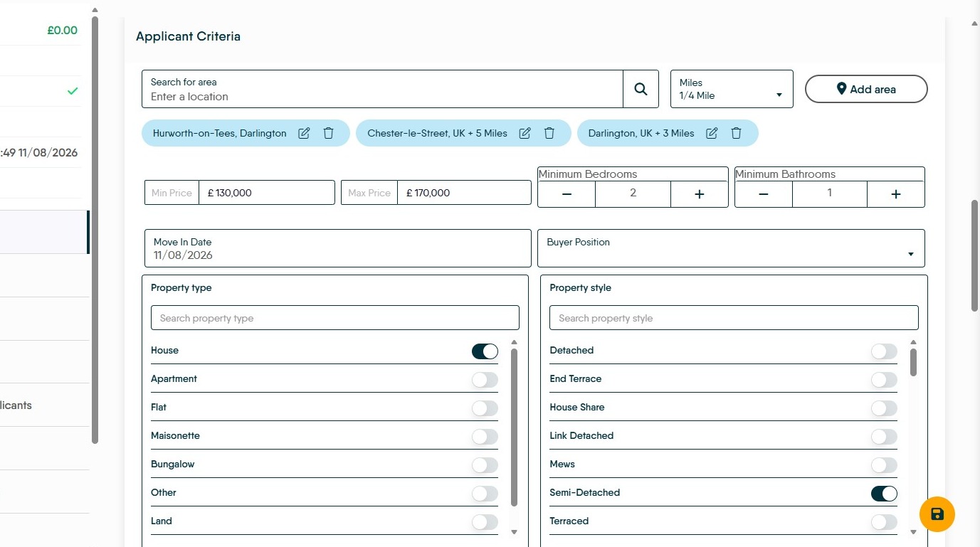This screenshot has height=547, width=980.
Task: Click the £0.00 amount in sidebar
Action: pyautogui.click(x=63, y=31)
